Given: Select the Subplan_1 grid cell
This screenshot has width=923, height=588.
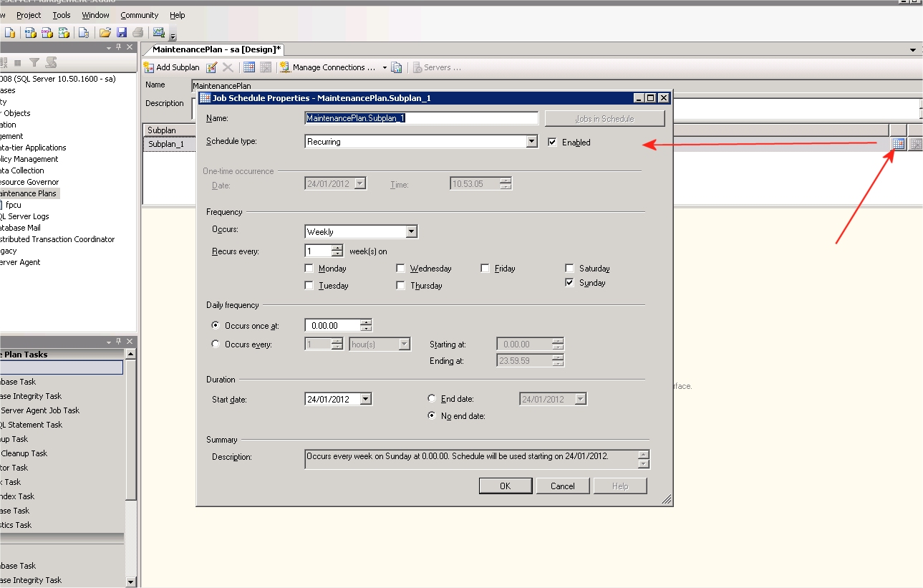Looking at the screenshot, I should point(168,144).
